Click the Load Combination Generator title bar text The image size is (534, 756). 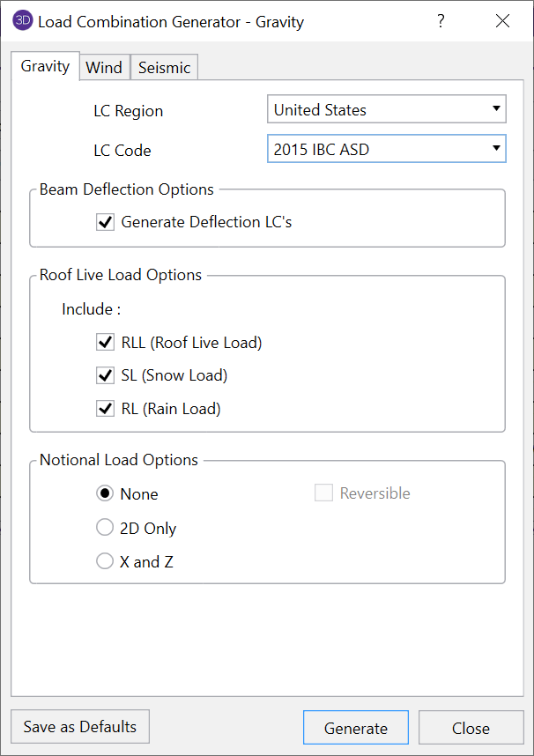pos(171,21)
